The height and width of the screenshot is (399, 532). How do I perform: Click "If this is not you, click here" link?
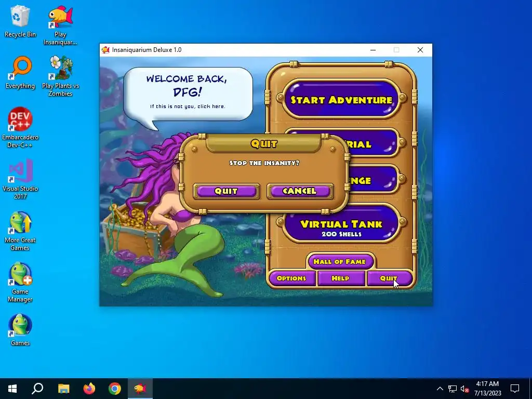[x=188, y=107]
